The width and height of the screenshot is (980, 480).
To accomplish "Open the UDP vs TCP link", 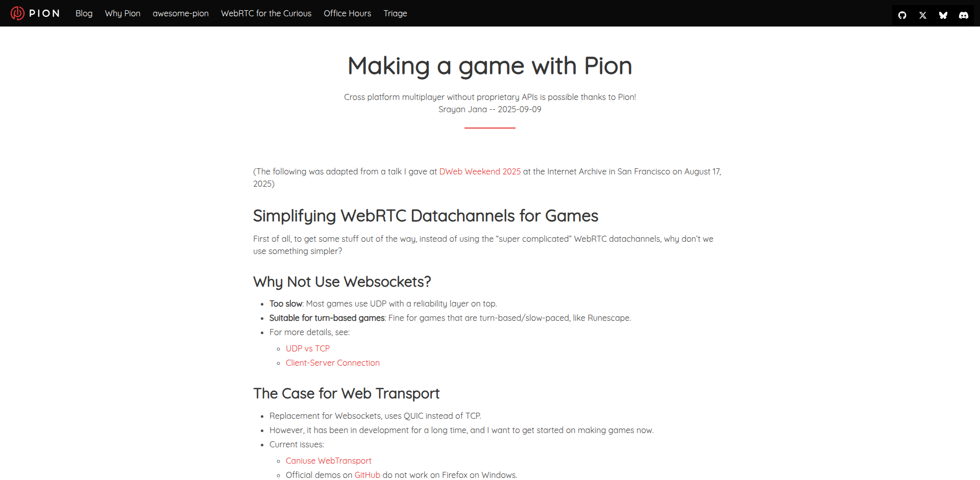I will (x=308, y=348).
